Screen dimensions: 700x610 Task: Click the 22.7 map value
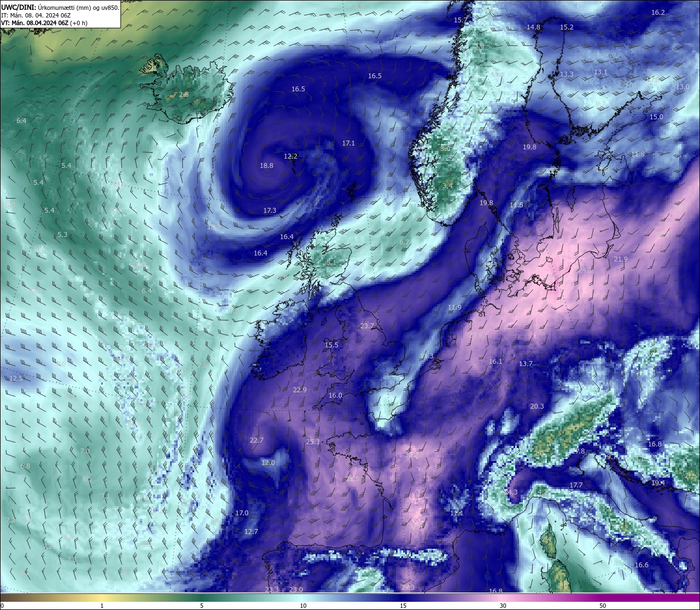pyautogui.click(x=256, y=440)
